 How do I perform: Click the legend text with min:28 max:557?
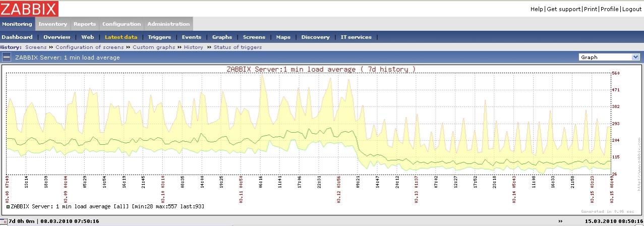[x=107, y=207]
